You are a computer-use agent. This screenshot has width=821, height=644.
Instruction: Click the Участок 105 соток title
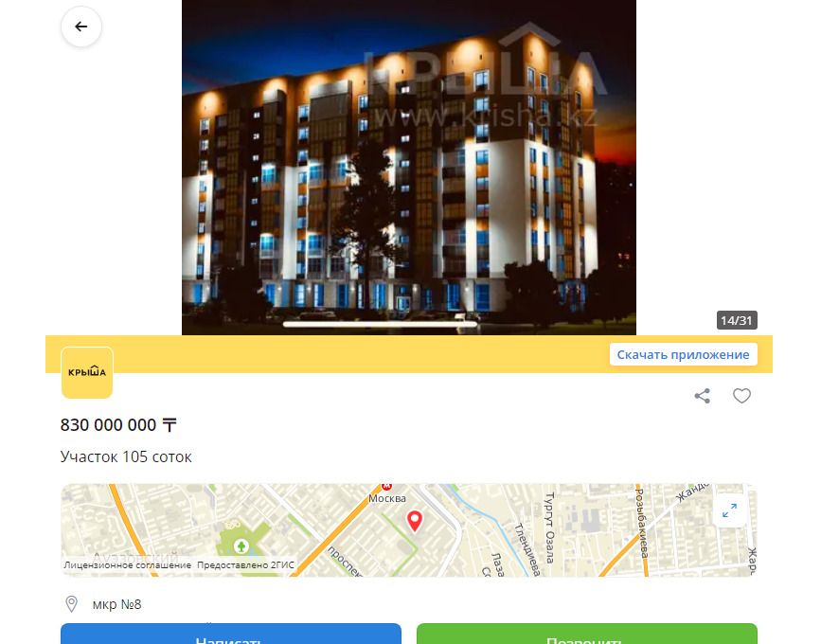[126, 456]
